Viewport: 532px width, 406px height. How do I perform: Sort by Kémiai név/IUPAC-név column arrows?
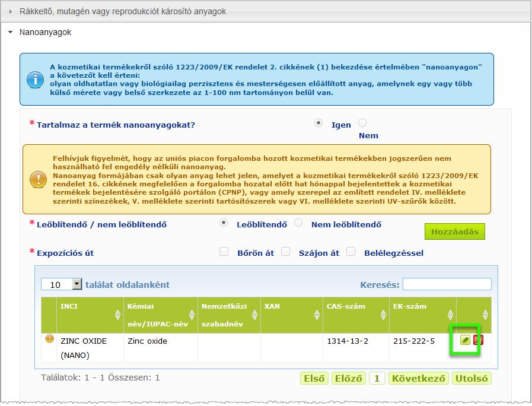192,315
